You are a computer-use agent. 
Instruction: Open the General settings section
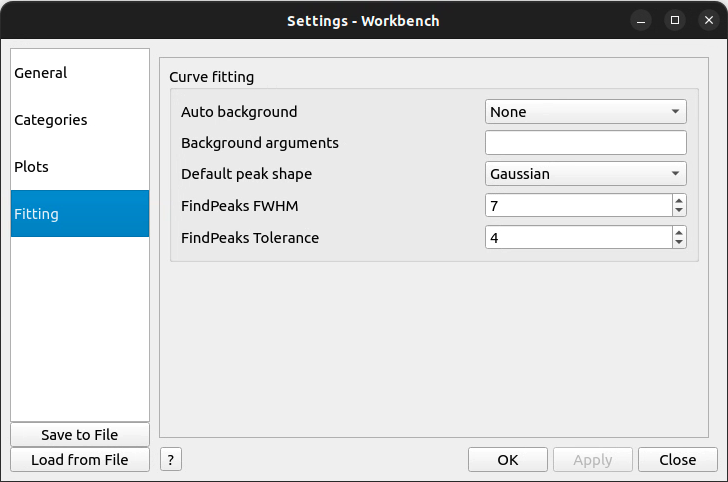[x=41, y=73]
